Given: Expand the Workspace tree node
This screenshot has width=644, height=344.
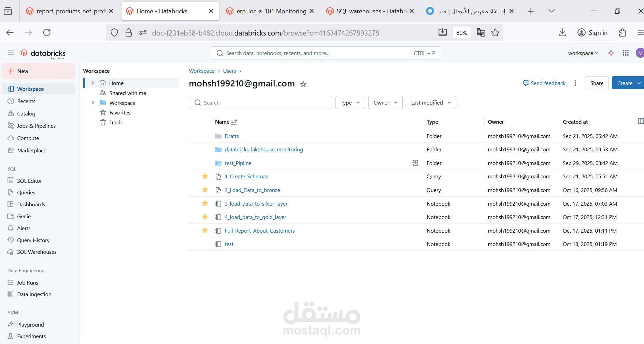Looking at the screenshot, I should click(93, 103).
